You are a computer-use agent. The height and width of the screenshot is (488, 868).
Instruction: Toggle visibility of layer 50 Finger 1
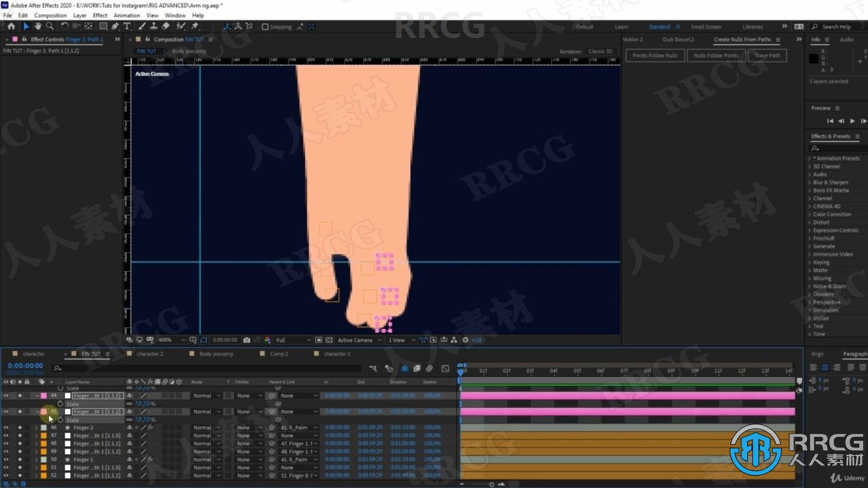pos(6,460)
